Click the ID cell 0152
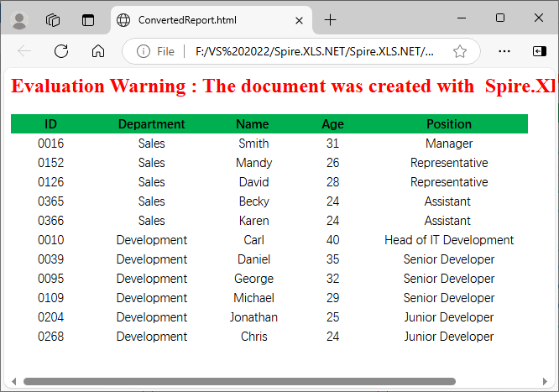Image resolution: width=559 pixels, height=392 pixels. point(50,163)
